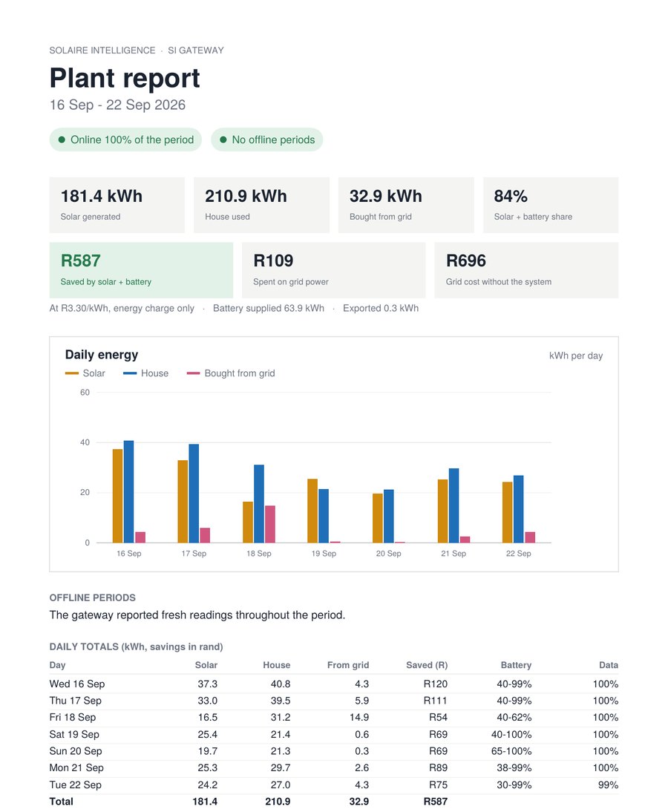
Task: Open the 181.4 kWh Solar generated card
Action: [x=117, y=205]
